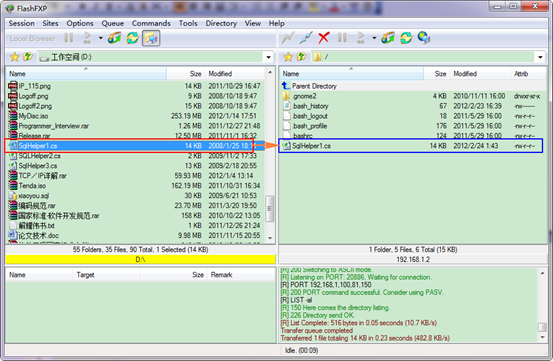Click the remote transfer queue icon

click(388, 38)
